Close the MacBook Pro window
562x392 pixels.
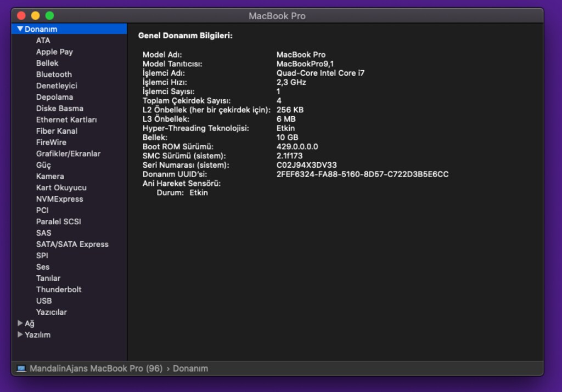pyautogui.click(x=21, y=15)
